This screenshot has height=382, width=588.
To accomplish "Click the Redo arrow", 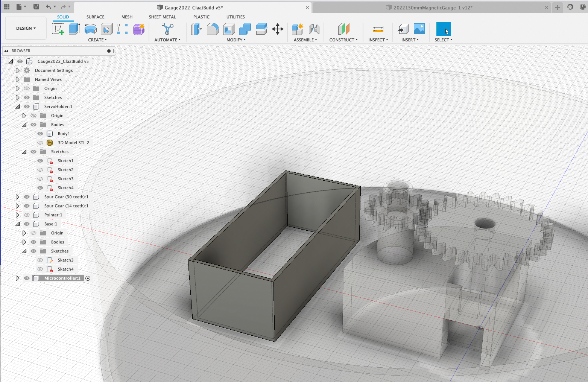I will (x=63, y=7).
